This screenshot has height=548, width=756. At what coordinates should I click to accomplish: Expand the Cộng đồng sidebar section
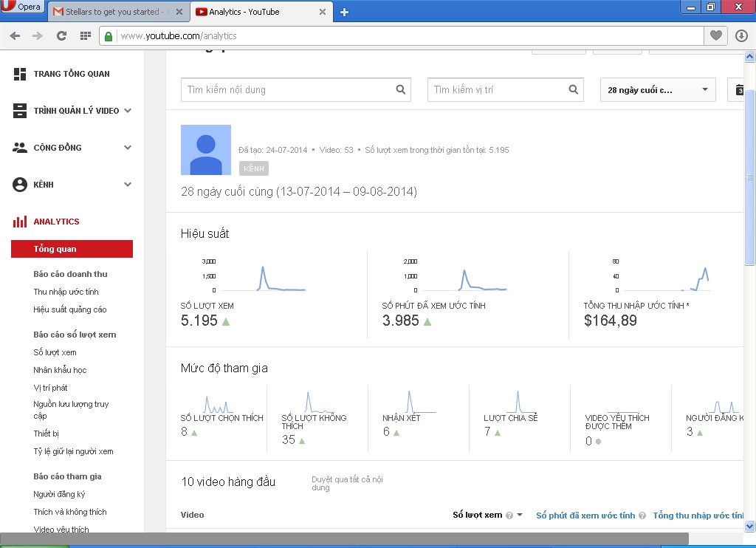point(127,148)
